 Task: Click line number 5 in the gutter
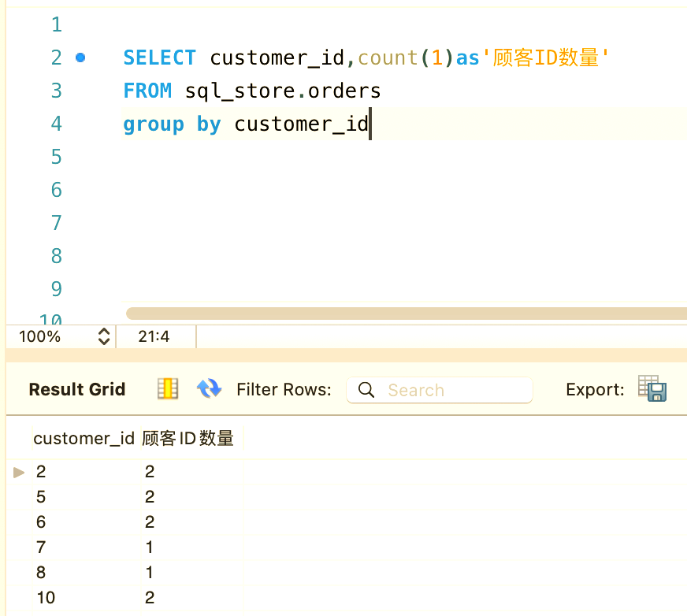[57, 157]
